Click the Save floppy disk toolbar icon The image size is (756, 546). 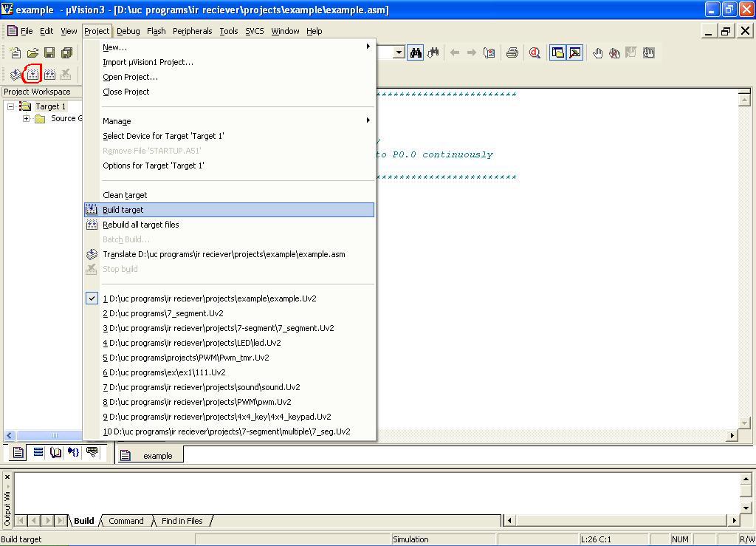tap(49, 52)
